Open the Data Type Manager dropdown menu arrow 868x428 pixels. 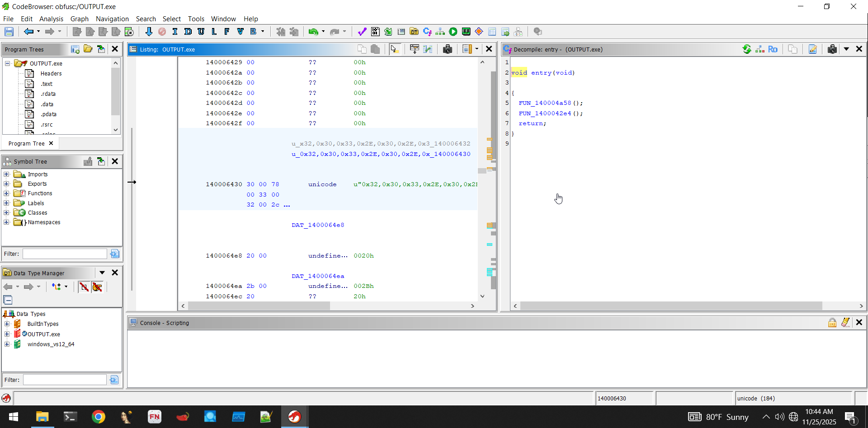[102, 273]
